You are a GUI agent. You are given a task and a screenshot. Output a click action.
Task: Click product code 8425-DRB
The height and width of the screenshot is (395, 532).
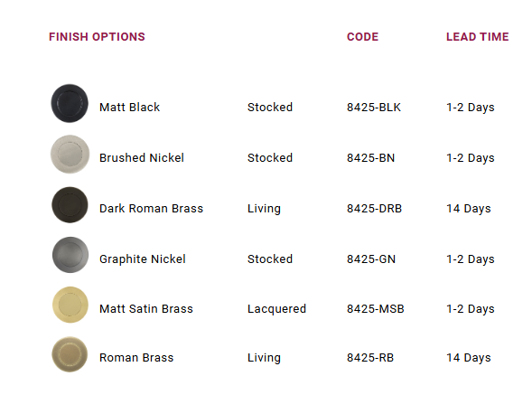coord(374,209)
